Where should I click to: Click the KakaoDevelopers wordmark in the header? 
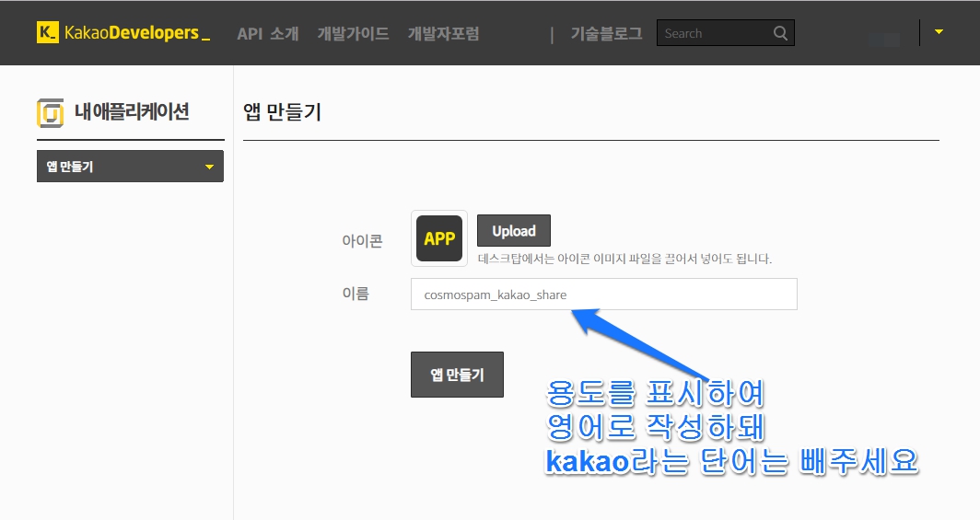[x=136, y=33]
